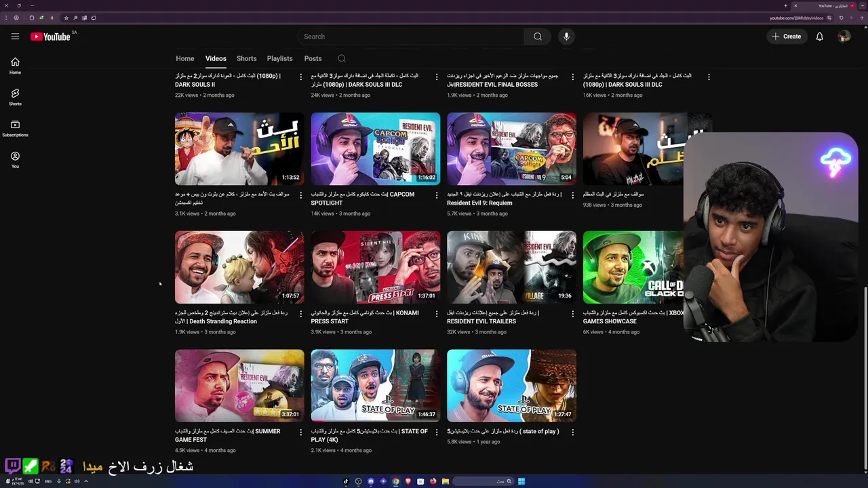Click the page vertical scrollbar
Image resolution: width=868 pixels, height=488 pixels.
coord(865,380)
